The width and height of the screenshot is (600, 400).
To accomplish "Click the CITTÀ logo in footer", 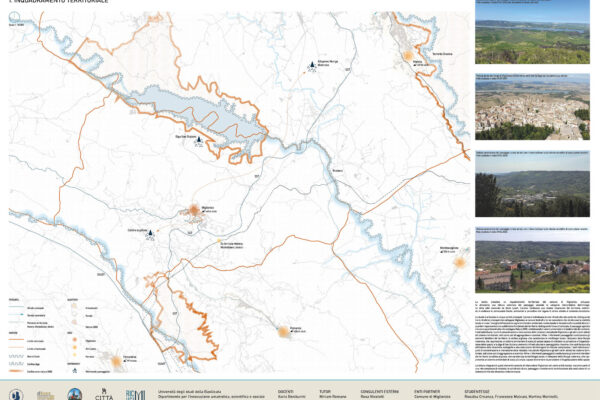I will click(104, 395).
